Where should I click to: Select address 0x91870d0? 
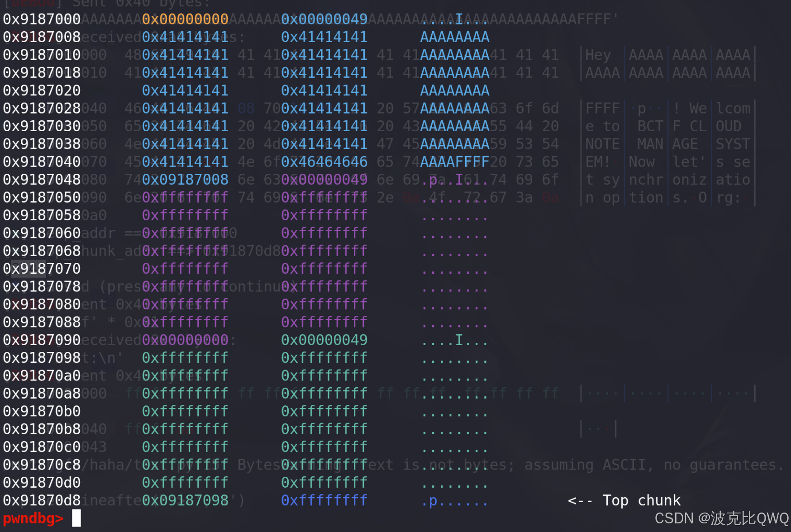tap(42, 482)
